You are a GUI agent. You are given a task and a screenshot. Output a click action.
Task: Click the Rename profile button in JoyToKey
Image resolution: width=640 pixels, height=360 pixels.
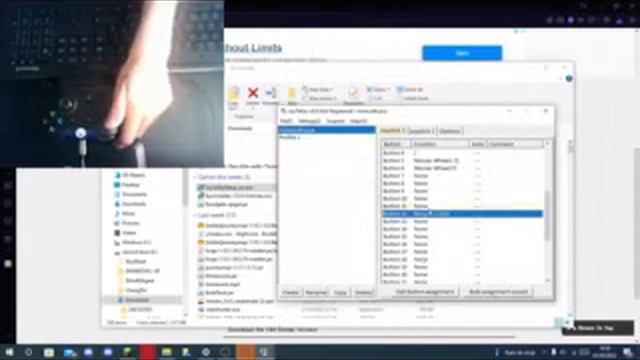(316, 292)
